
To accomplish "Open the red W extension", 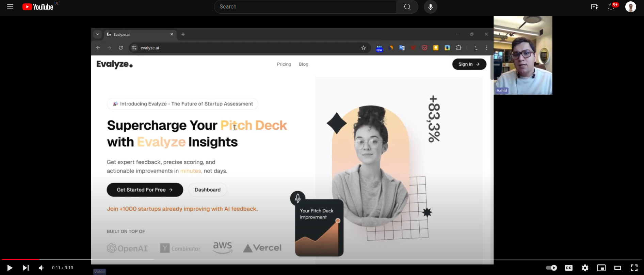I will (x=413, y=48).
